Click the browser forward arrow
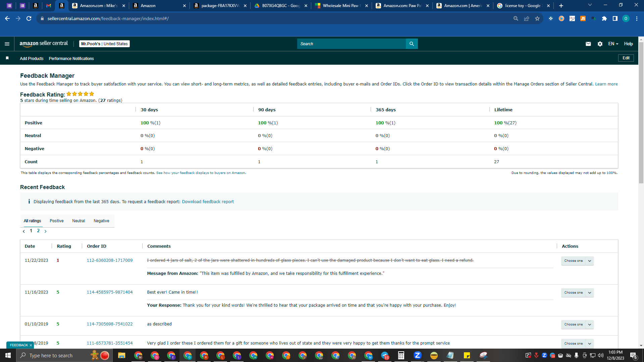Image resolution: width=644 pixels, height=362 pixels. 18,18
